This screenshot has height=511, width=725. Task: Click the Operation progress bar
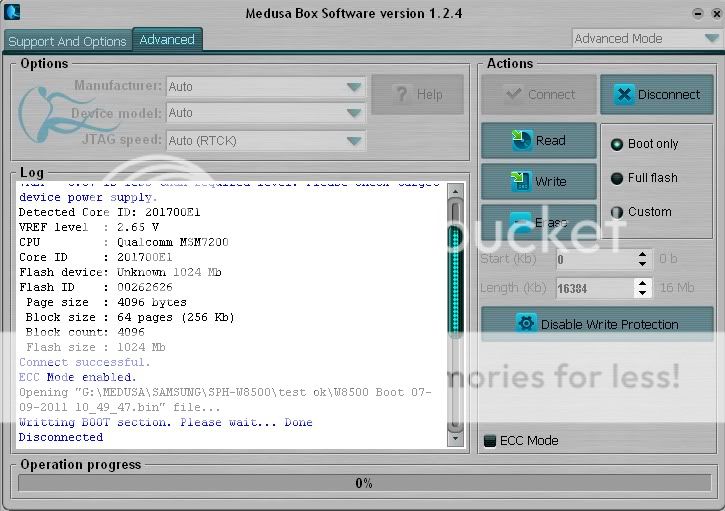click(364, 483)
